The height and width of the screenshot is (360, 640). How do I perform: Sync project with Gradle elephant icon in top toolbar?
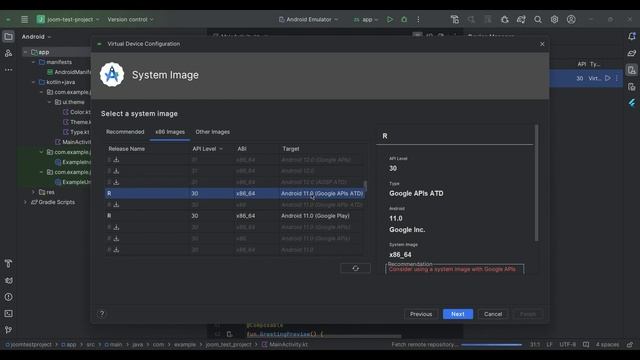click(x=521, y=19)
